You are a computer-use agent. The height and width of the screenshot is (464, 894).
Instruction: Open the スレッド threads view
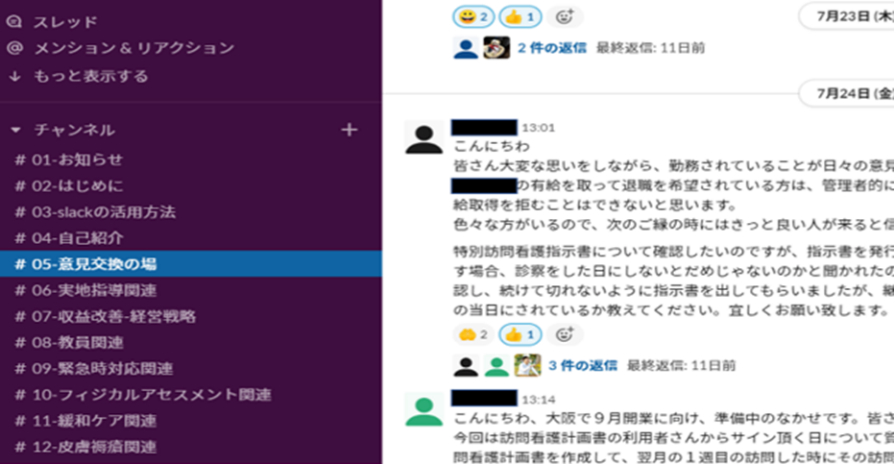pos(51,22)
